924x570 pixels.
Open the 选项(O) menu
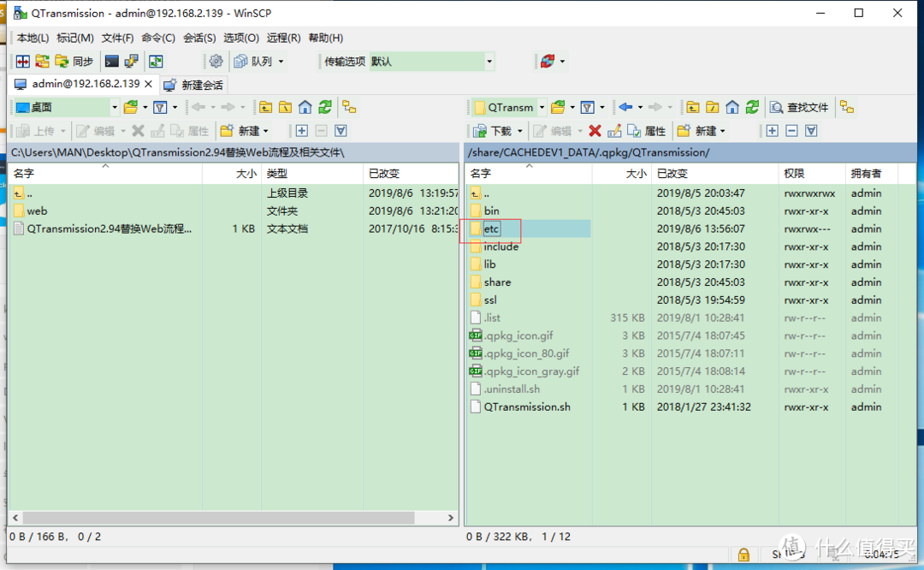(x=241, y=38)
